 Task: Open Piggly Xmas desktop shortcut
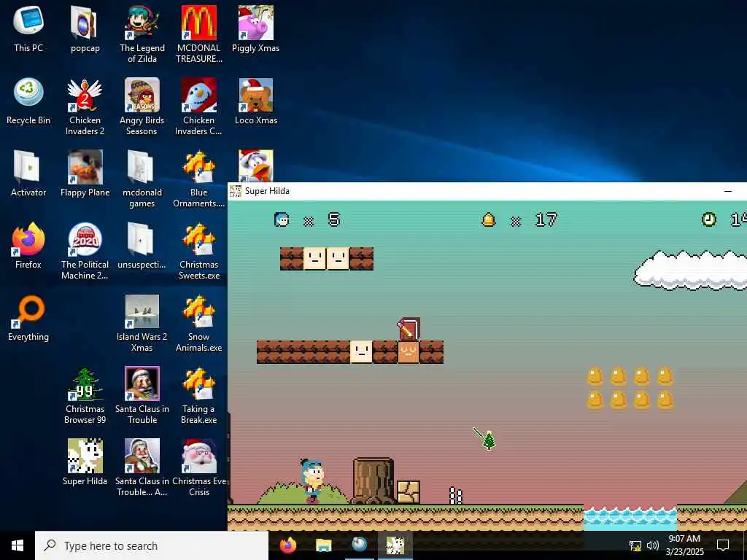click(256, 28)
